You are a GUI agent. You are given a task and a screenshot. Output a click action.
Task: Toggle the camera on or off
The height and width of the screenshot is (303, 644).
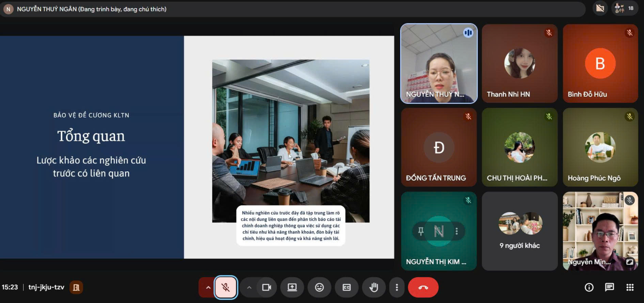pyautogui.click(x=267, y=288)
